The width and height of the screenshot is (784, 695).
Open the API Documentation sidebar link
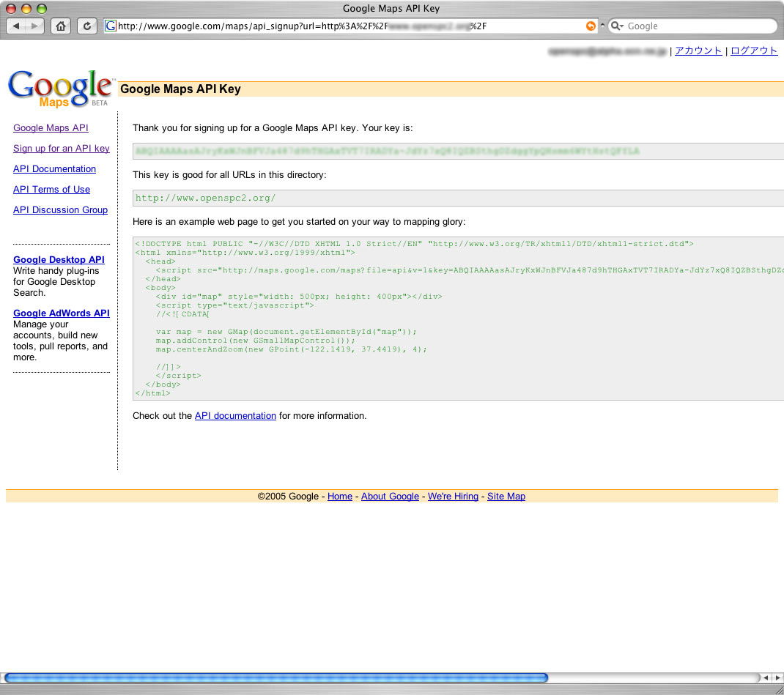(x=54, y=169)
